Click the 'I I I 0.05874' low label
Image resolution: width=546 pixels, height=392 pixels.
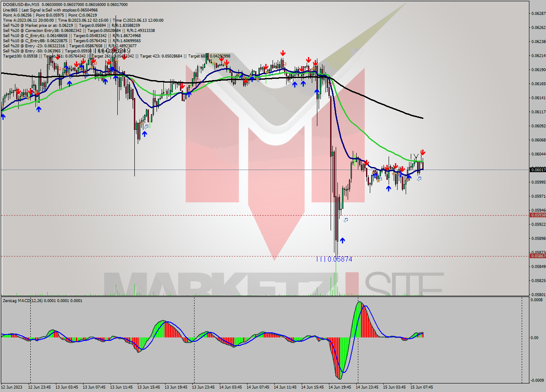pos(334,259)
